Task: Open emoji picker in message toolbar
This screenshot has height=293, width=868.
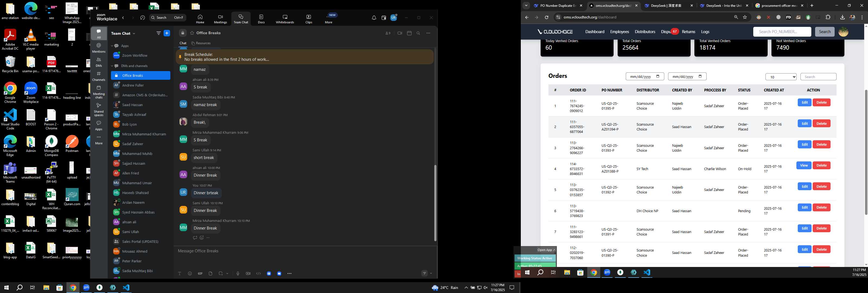Action: click(190, 273)
